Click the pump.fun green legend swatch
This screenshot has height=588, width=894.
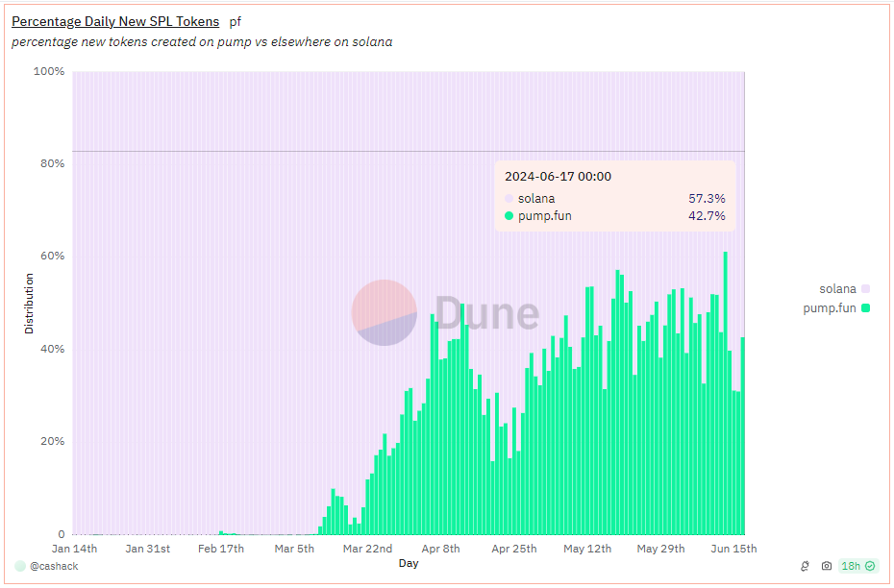[x=865, y=308]
